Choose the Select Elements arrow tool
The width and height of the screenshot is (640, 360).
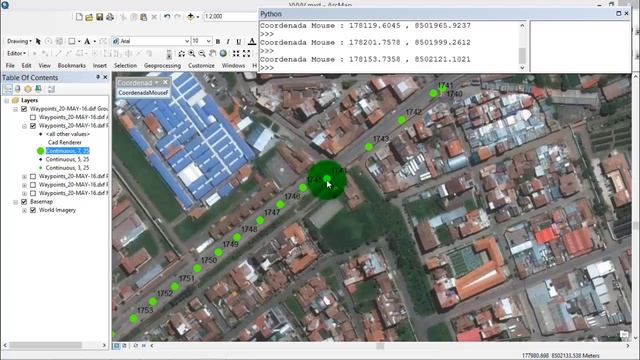[38, 41]
